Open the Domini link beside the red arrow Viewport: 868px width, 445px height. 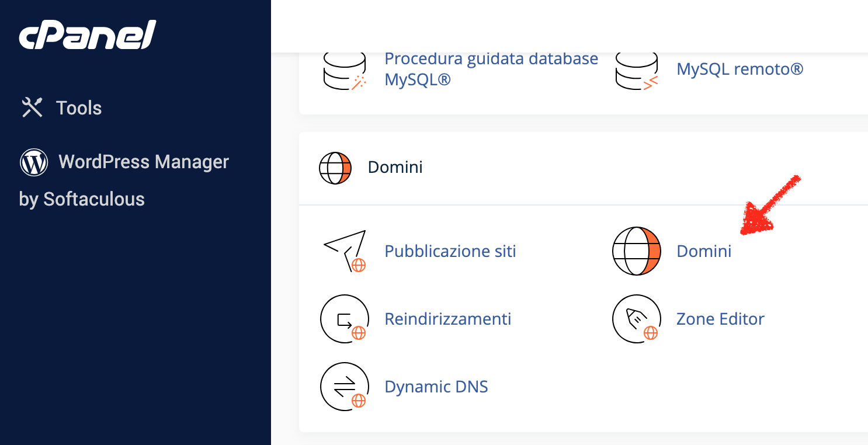(704, 251)
